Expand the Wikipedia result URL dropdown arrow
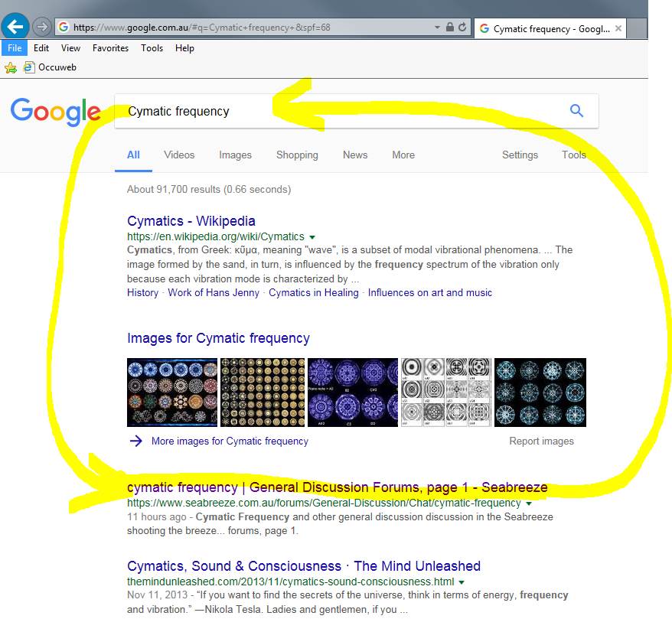Viewport: 672px width, 632px height. click(x=312, y=237)
